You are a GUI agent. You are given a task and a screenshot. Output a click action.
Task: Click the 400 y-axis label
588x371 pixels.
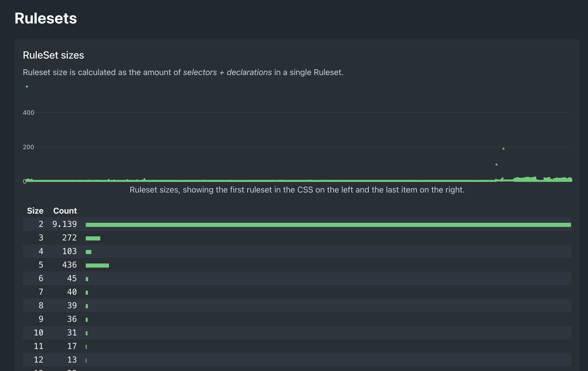coord(29,113)
